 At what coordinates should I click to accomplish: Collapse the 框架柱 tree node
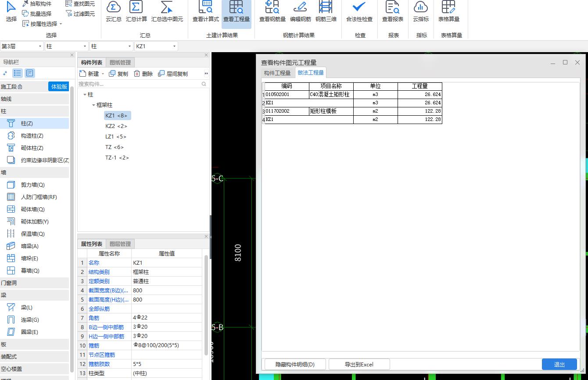pos(94,105)
